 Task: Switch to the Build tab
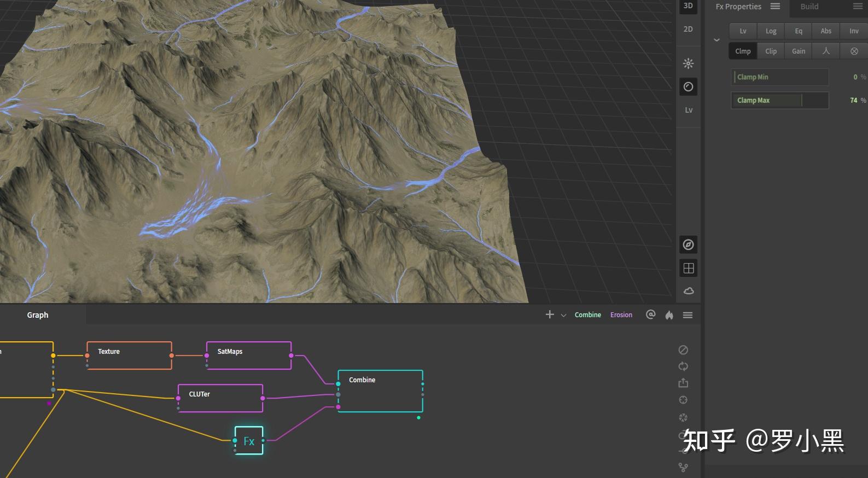tap(809, 7)
